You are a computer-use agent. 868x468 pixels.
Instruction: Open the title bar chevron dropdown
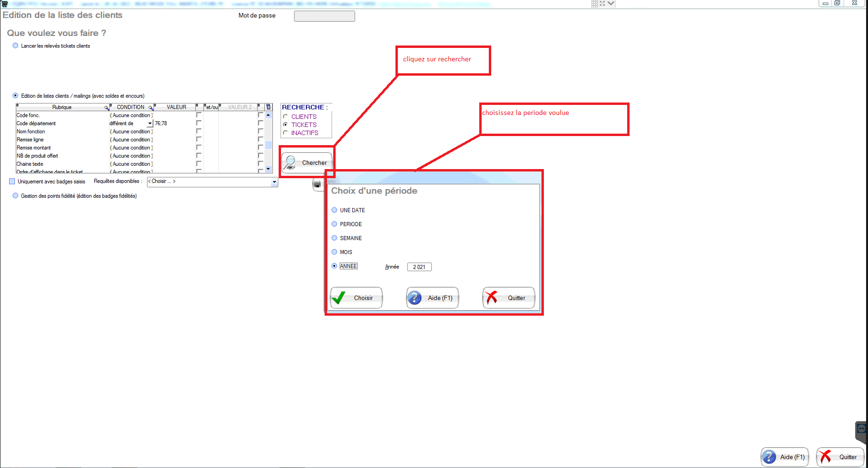pos(611,3)
